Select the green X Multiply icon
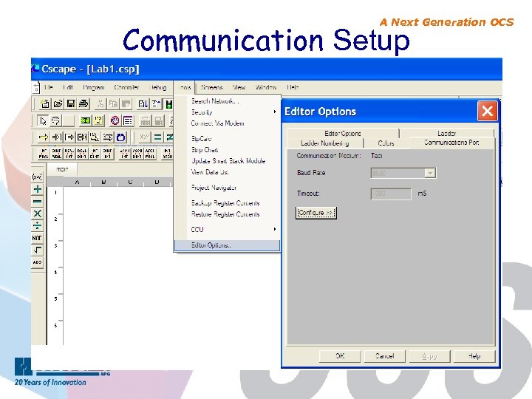This screenshot has height=399, width=532. (38, 214)
